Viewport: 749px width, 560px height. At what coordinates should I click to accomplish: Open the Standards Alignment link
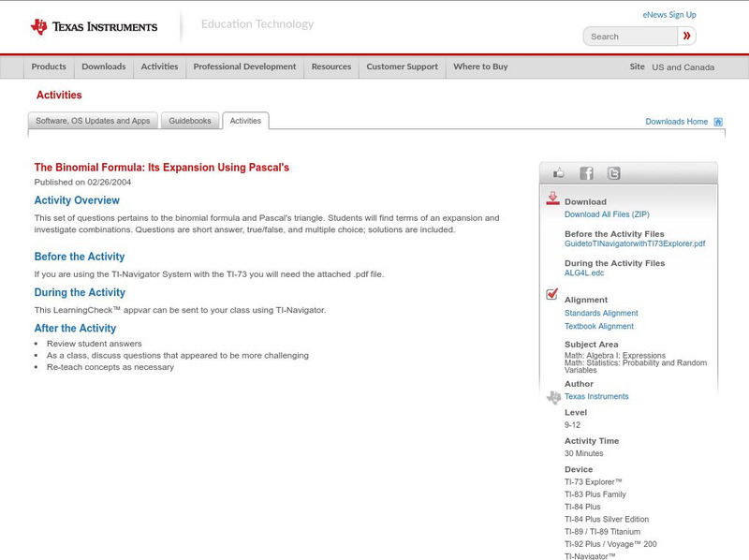(x=601, y=313)
